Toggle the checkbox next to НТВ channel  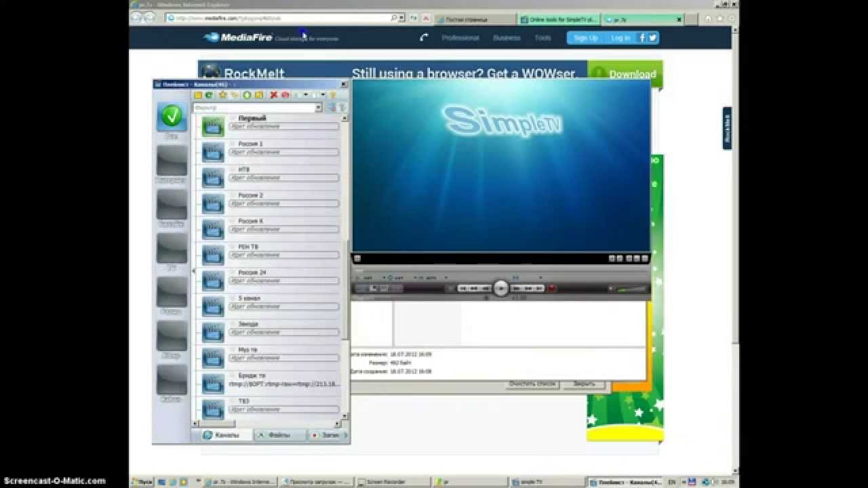(233, 170)
